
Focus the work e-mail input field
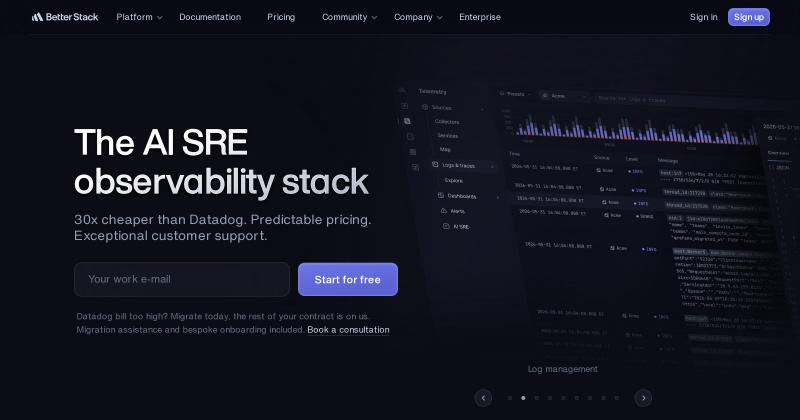[182, 279]
